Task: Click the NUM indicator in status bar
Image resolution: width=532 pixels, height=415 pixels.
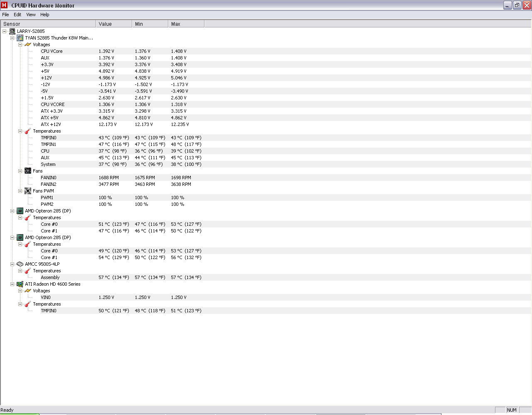Action: pos(512,410)
